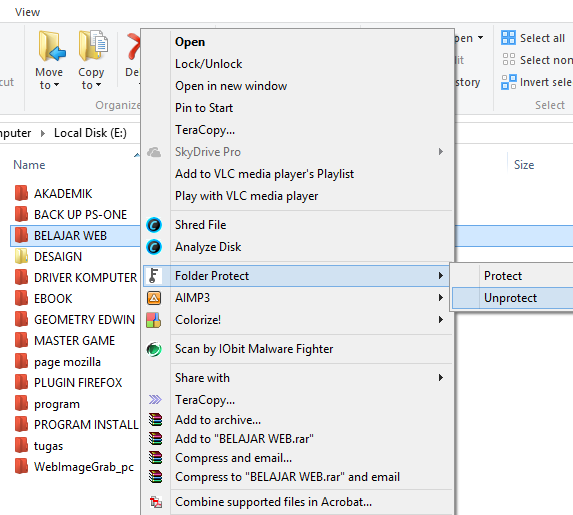This screenshot has width=573, height=515.
Task: Click the Acrobat combine files icon
Action: pos(156,502)
